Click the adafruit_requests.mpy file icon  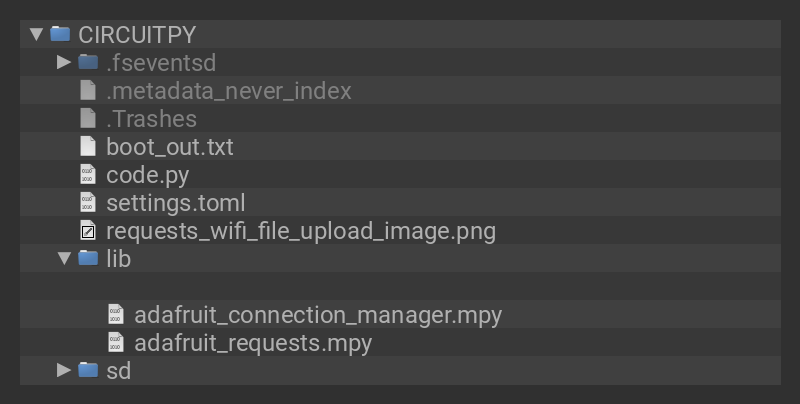[116, 343]
